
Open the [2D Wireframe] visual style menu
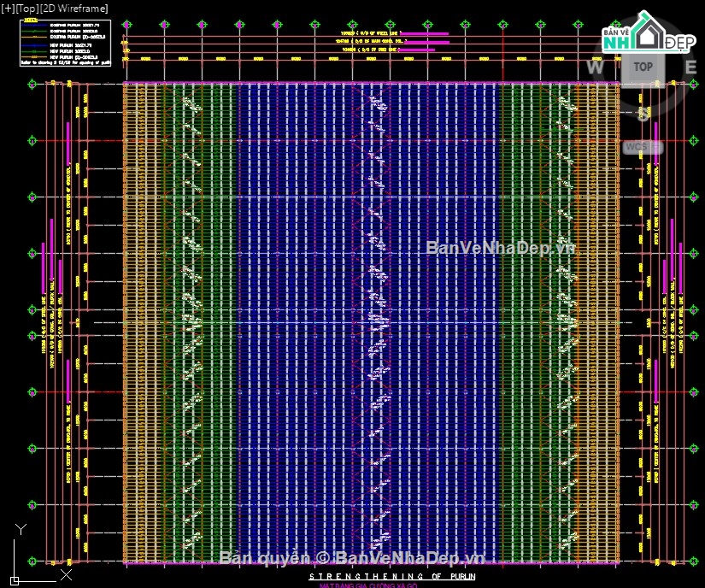[x=74, y=9]
